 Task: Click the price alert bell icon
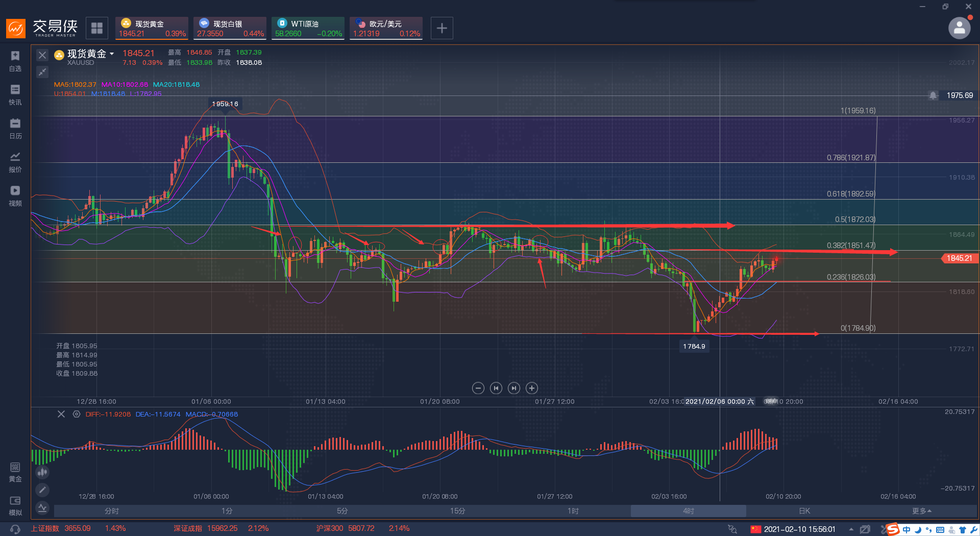pos(933,95)
